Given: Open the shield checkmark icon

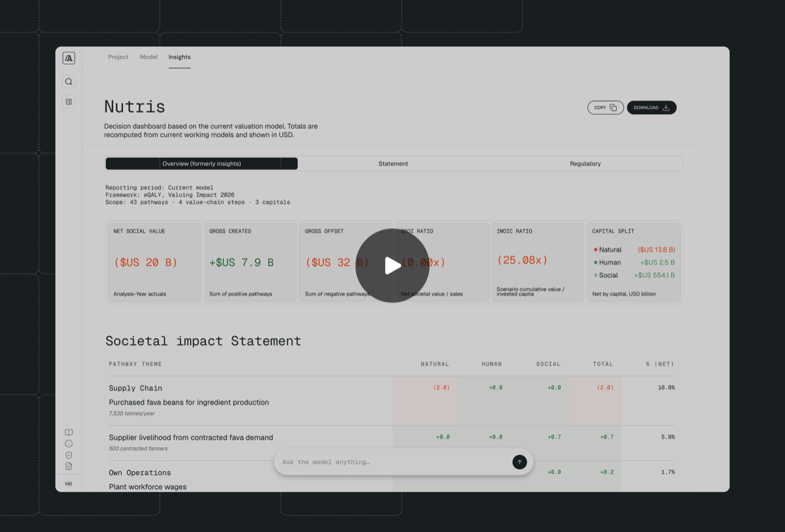Looking at the screenshot, I should pyautogui.click(x=69, y=455).
